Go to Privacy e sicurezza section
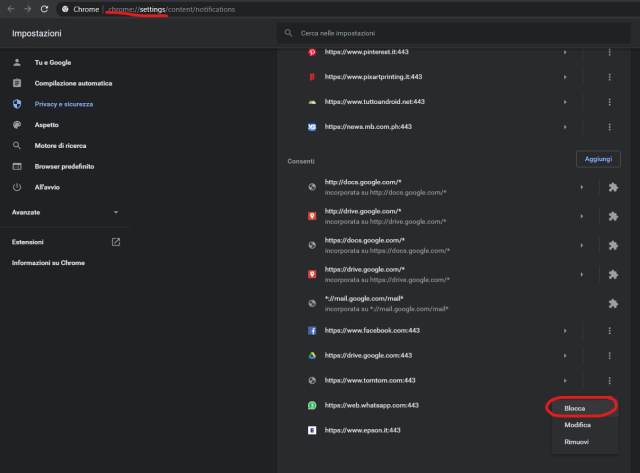Image resolution: width=640 pixels, height=473 pixels. click(65, 104)
